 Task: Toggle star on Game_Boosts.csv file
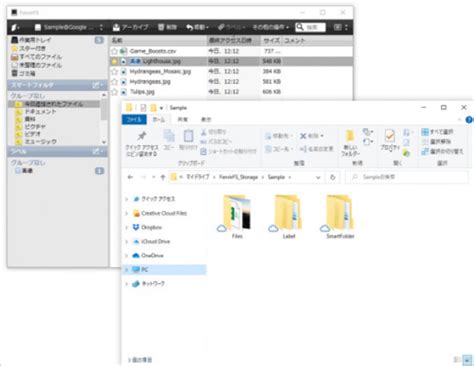tap(114, 51)
